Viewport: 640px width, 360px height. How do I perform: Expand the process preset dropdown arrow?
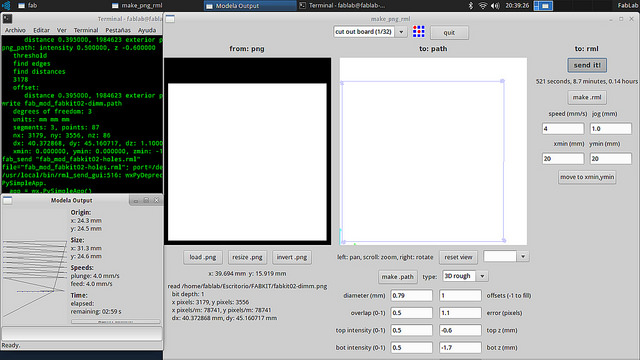click(401, 32)
